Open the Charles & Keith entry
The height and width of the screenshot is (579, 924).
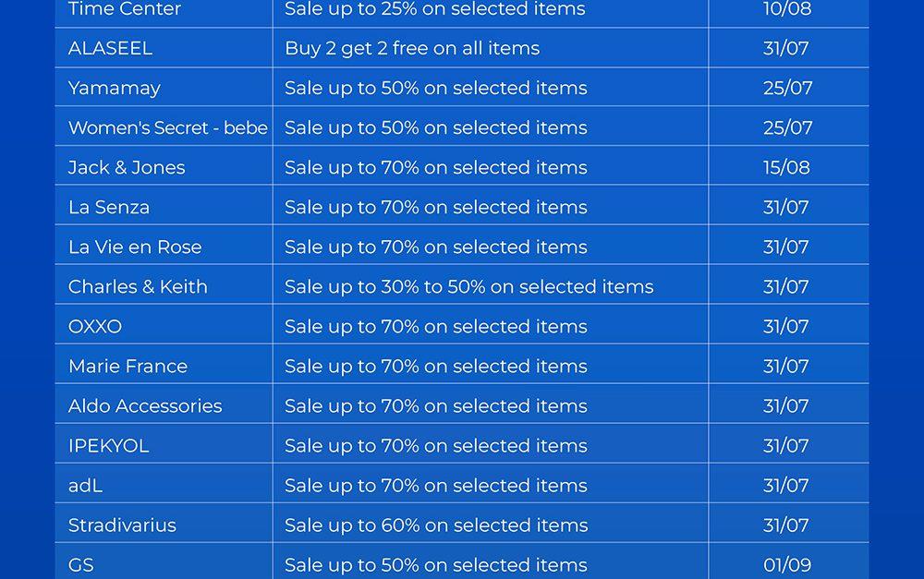pos(138,286)
